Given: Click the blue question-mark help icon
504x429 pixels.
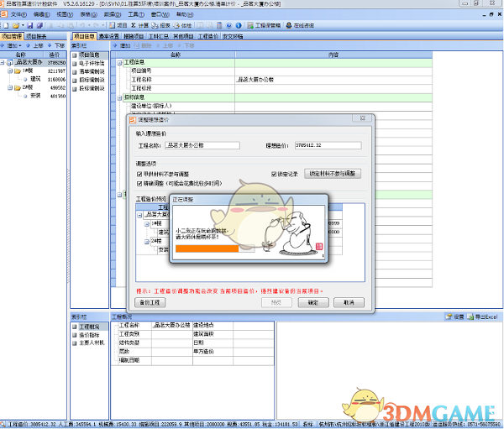Looking at the screenshot, I should click(x=228, y=25).
